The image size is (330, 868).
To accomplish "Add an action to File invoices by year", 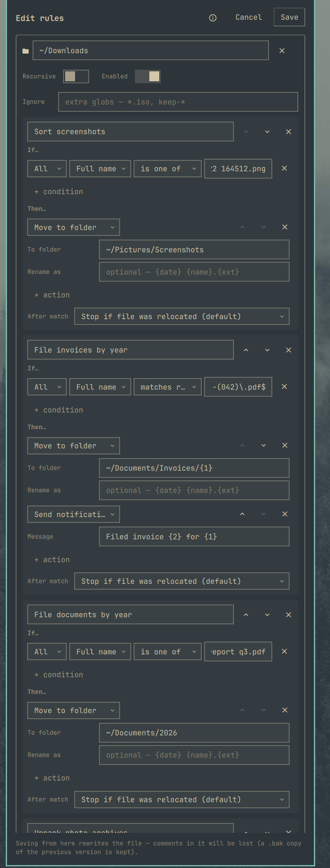I will click(x=52, y=560).
